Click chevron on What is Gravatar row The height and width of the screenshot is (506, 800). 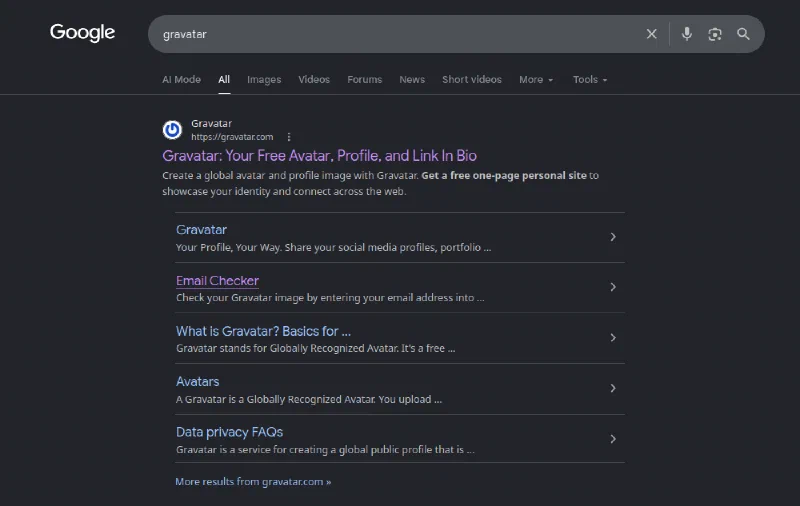[x=613, y=338]
